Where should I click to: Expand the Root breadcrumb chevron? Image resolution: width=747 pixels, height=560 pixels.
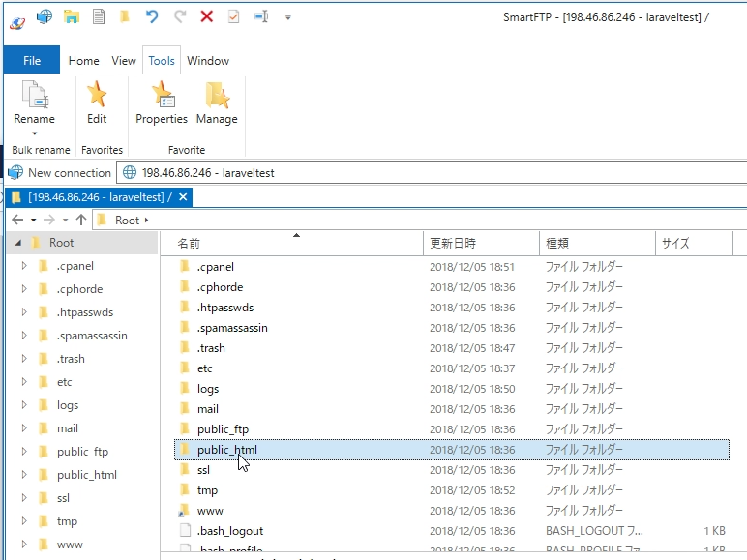point(146,220)
